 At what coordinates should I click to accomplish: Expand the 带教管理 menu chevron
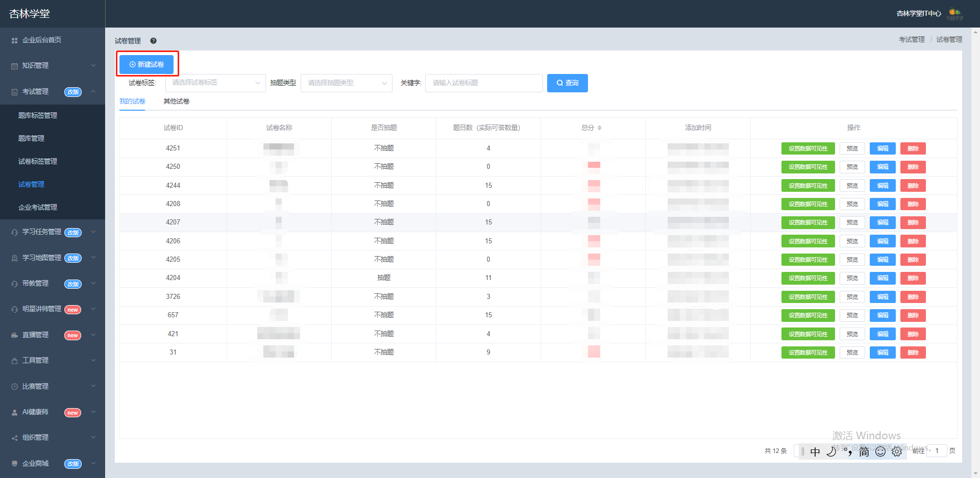click(x=93, y=283)
